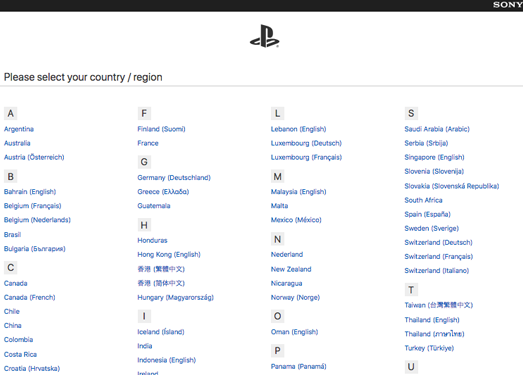The width and height of the screenshot is (523, 375).
Task: Choose Sweden (Sverige)
Action: click(x=432, y=228)
